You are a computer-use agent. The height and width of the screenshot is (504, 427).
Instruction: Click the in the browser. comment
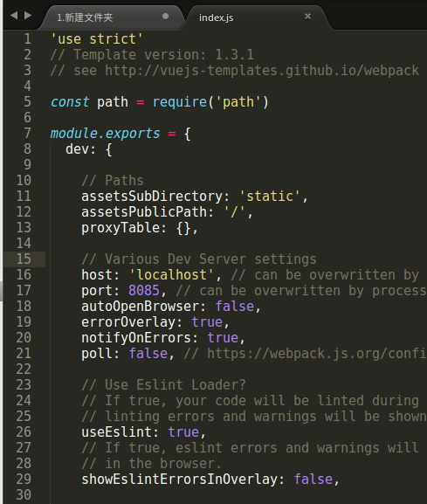click(152, 464)
